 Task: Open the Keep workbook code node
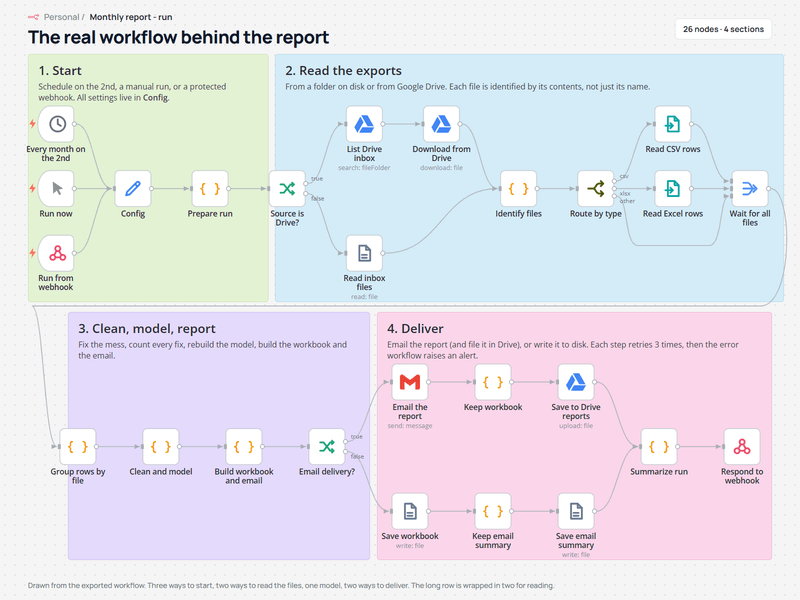(x=493, y=382)
